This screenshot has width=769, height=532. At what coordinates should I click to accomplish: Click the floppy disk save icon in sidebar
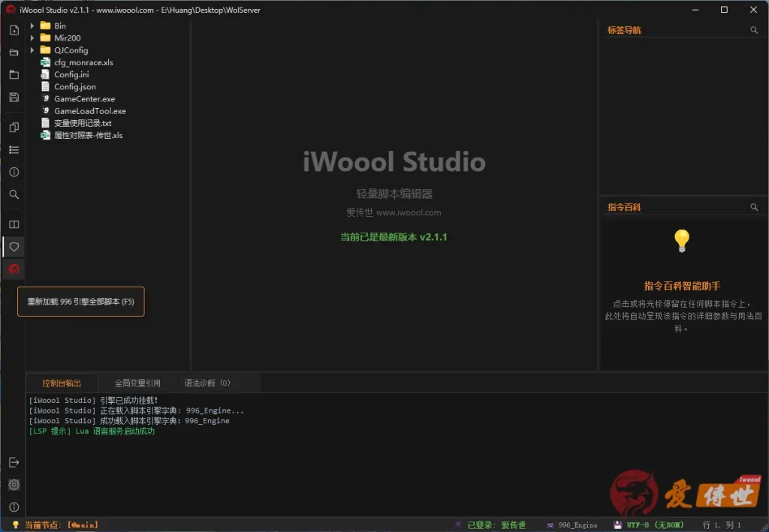pos(14,97)
